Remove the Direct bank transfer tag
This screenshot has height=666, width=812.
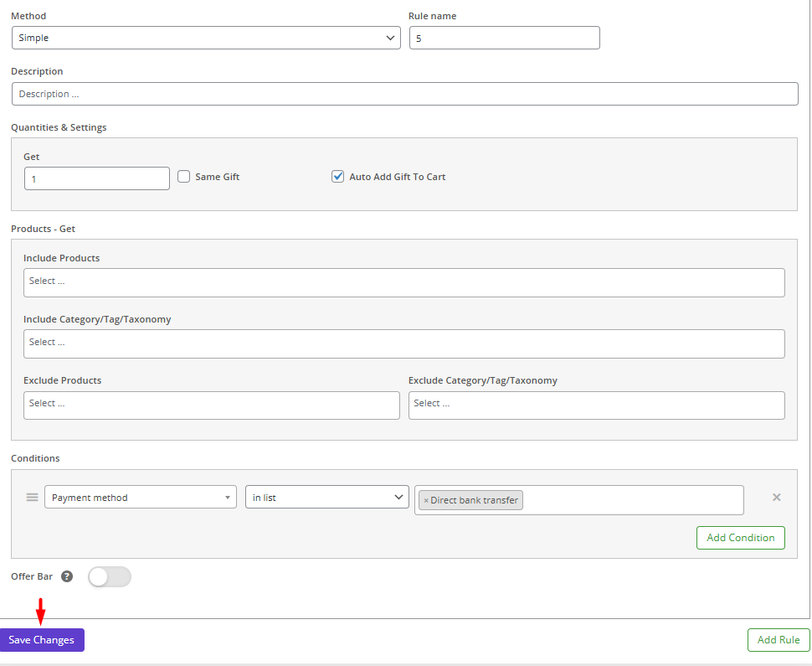coord(426,501)
